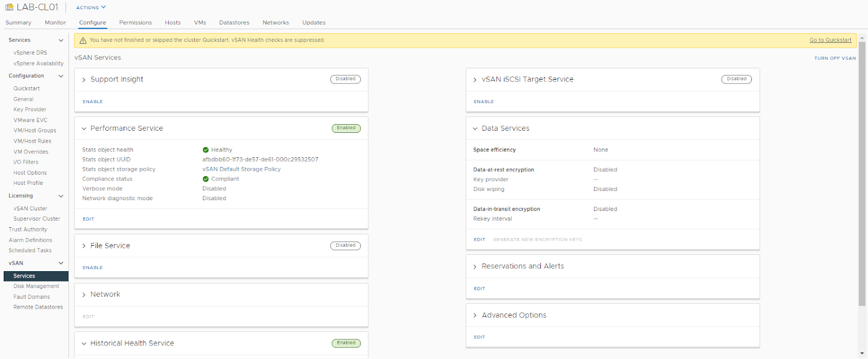This screenshot has height=359, width=868.
Task: Open VM Overrides in sidebar
Action: pyautogui.click(x=31, y=152)
